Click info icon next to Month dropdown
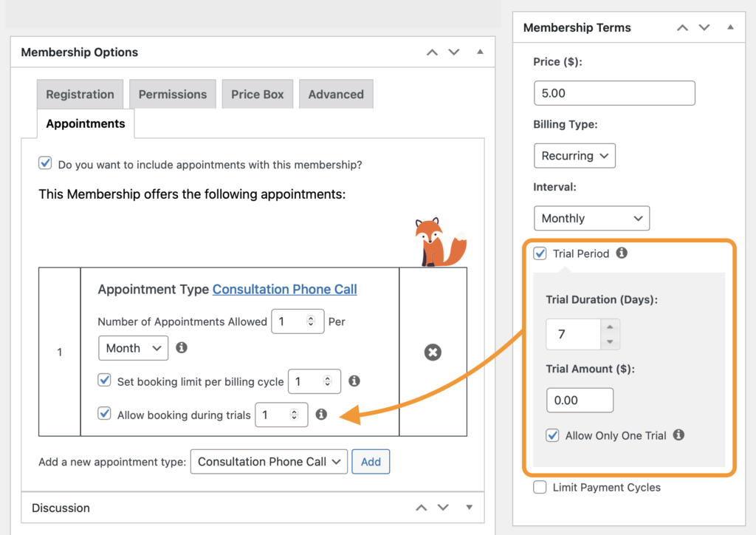Viewport: 756px width, 535px height. coord(182,347)
